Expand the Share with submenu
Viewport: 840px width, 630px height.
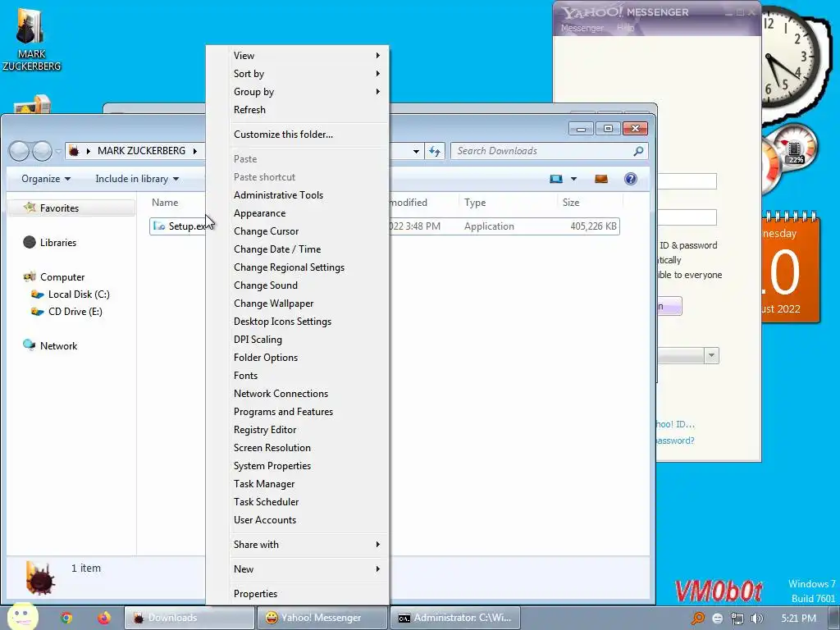coord(297,545)
